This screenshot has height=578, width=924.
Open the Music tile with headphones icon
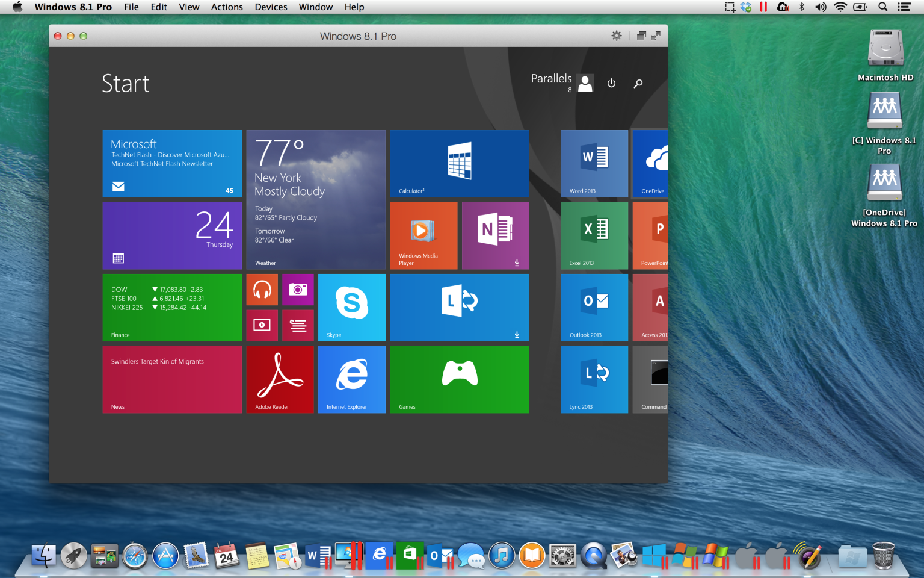click(262, 290)
